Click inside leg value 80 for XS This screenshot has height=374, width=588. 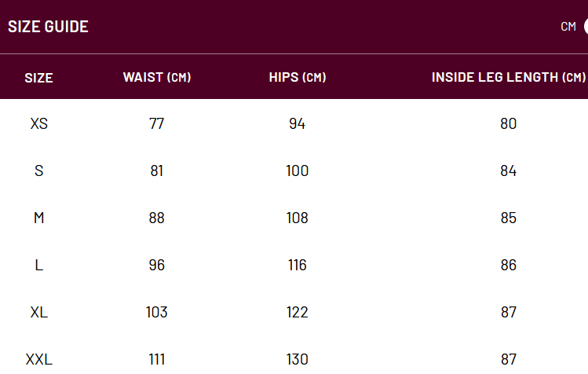tap(509, 123)
